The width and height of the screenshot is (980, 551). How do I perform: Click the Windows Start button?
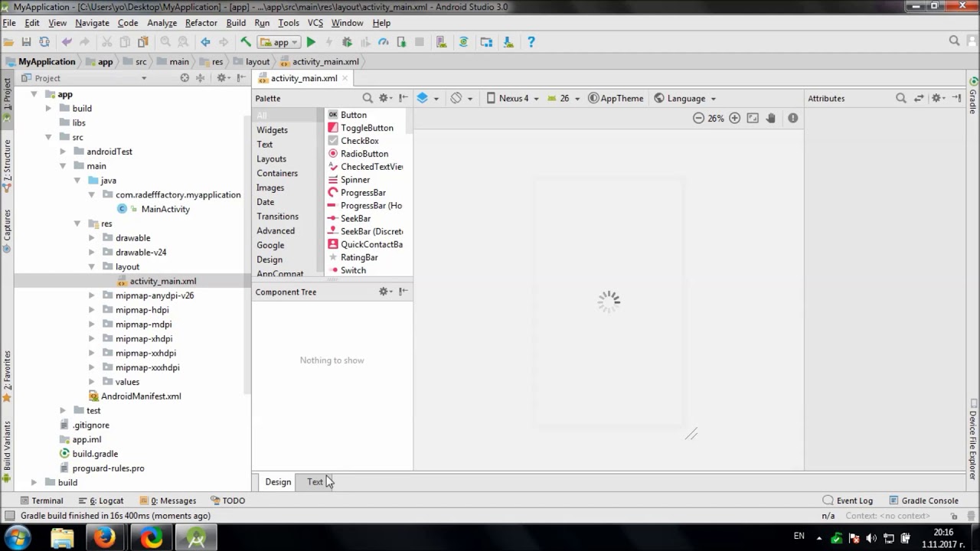17,537
